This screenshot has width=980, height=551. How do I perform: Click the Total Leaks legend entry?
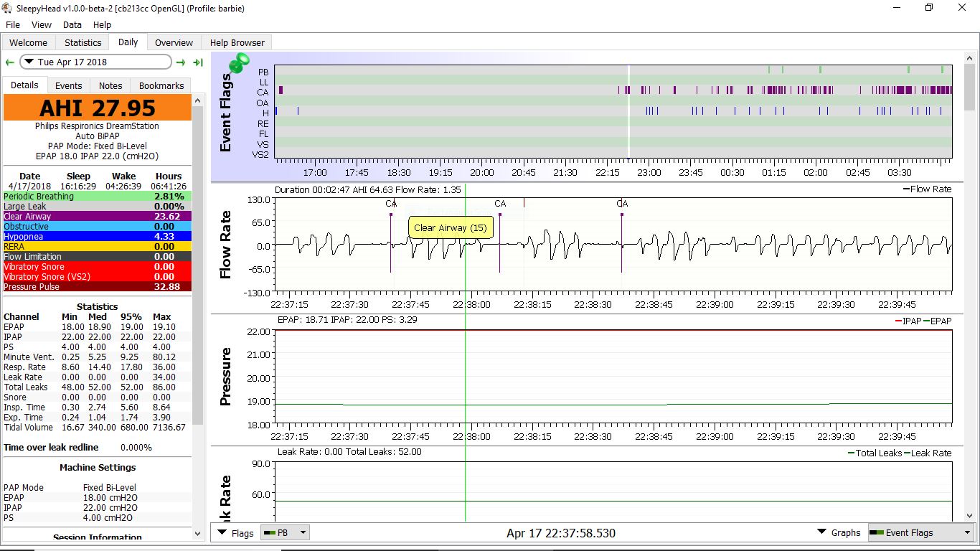(875, 453)
